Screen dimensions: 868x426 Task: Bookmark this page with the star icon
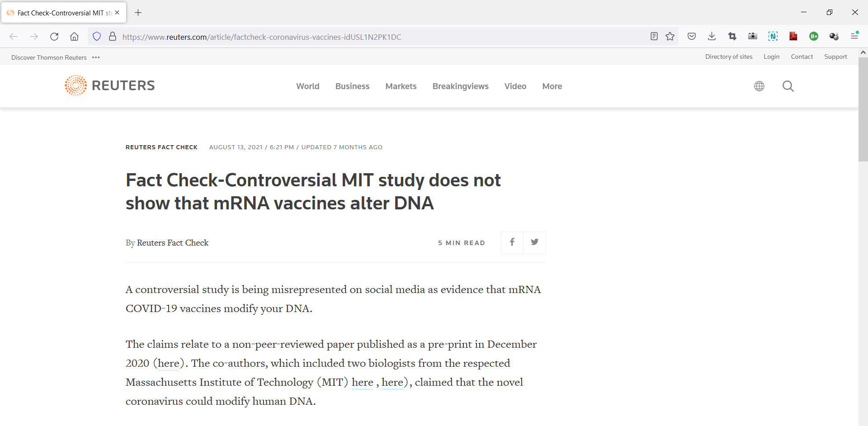point(670,37)
